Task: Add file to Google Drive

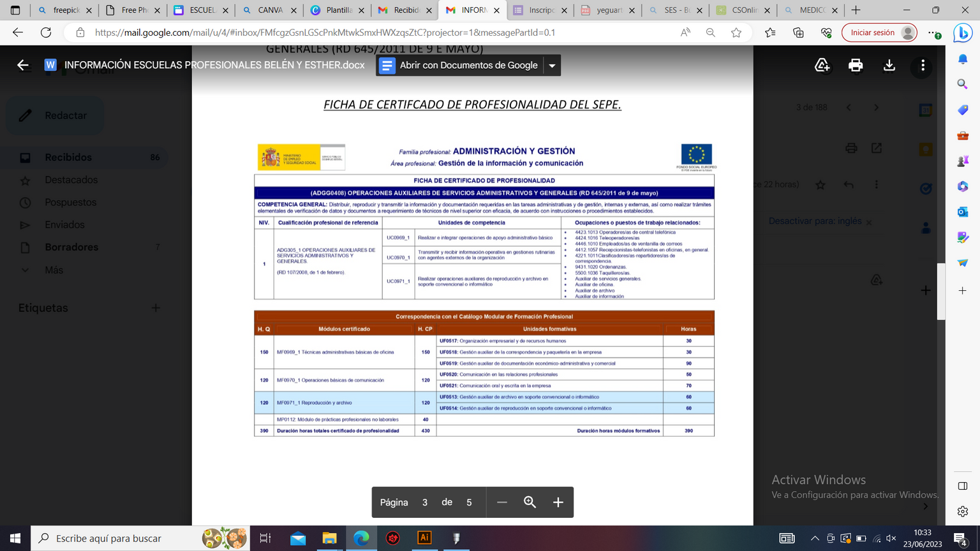Action: tap(822, 66)
